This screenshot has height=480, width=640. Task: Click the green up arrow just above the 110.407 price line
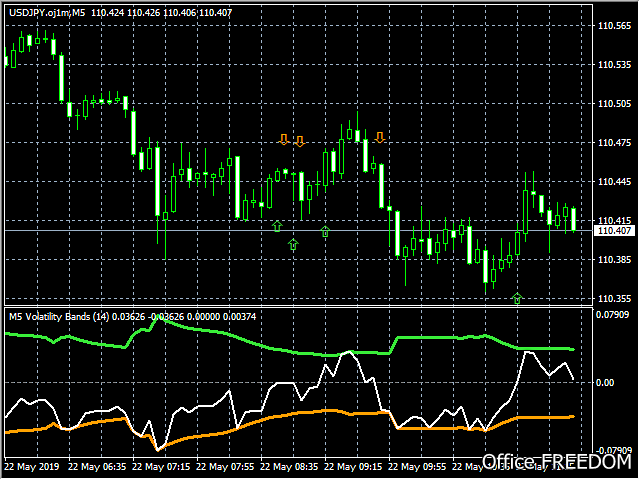click(277, 226)
